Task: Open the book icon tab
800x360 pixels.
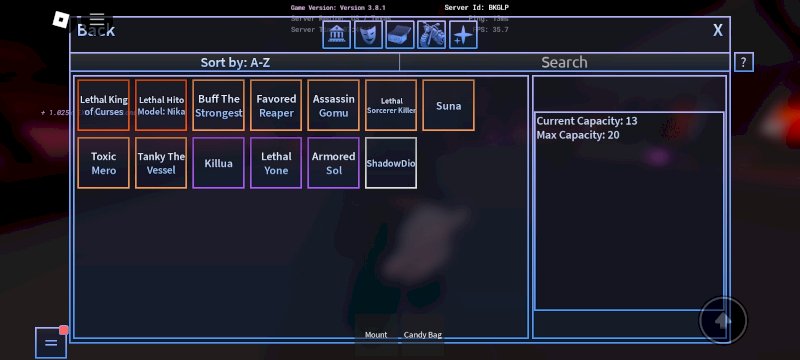Action: [400, 35]
